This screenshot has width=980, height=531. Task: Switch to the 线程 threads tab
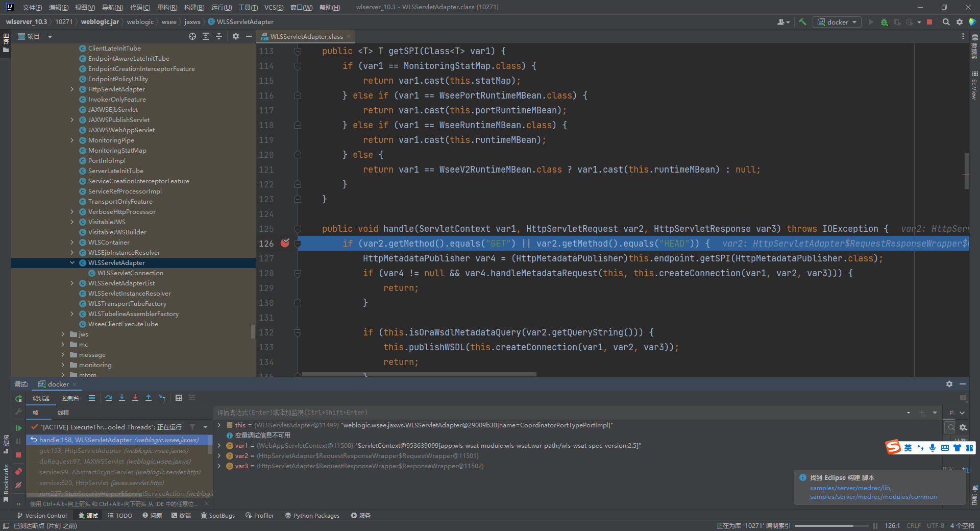click(63, 413)
